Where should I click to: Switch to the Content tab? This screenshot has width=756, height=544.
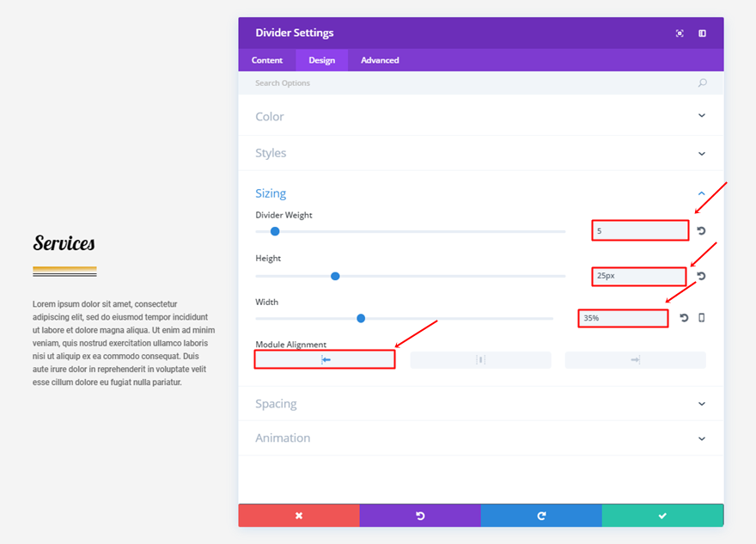(267, 60)
